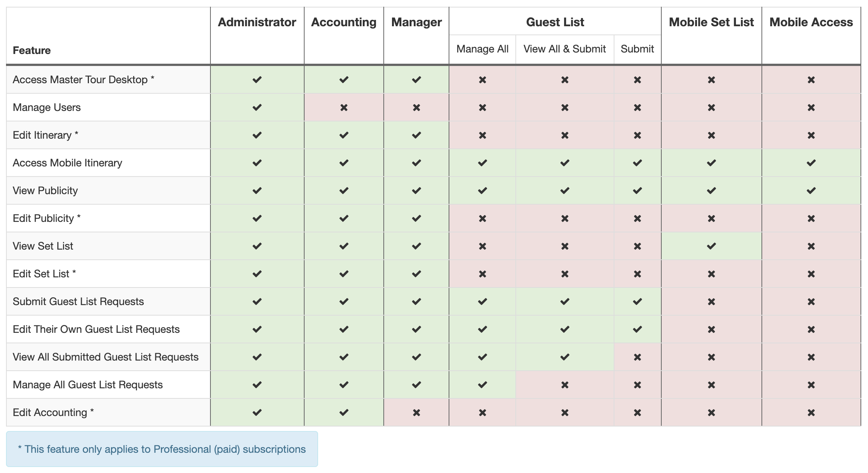868x473 pixels.
Task: Click checkmark for Submit column Submit Guest List Requests
Action: click(637, 301)
